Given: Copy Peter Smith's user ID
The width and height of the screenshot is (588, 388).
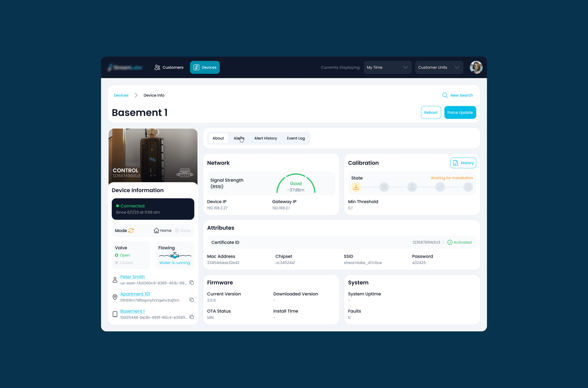Looking at the screenshot, I should point(192,283).
